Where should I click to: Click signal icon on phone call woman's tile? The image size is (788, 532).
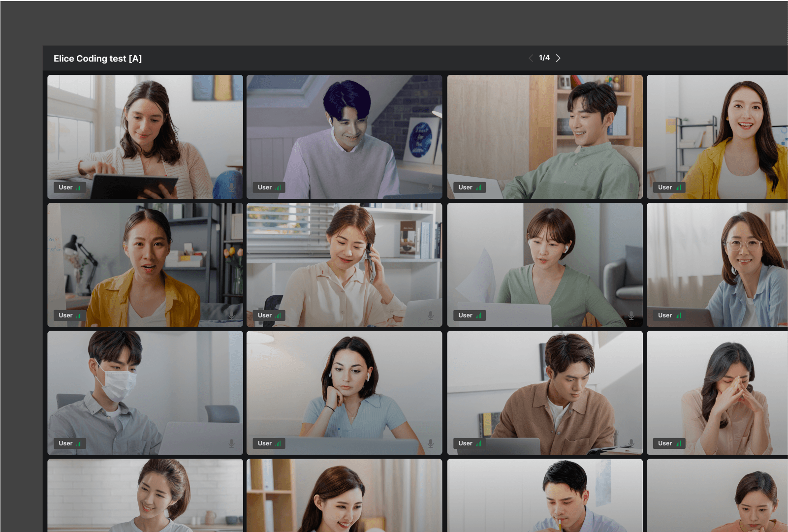coord(278,315)
